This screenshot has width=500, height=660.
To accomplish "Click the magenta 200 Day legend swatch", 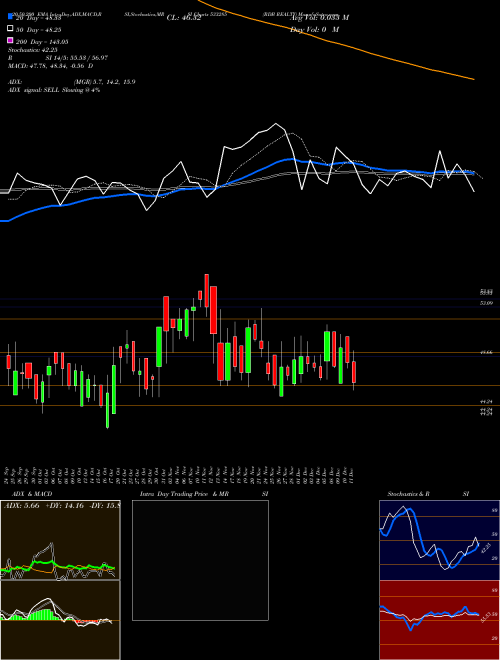I will tap(10, 40).
